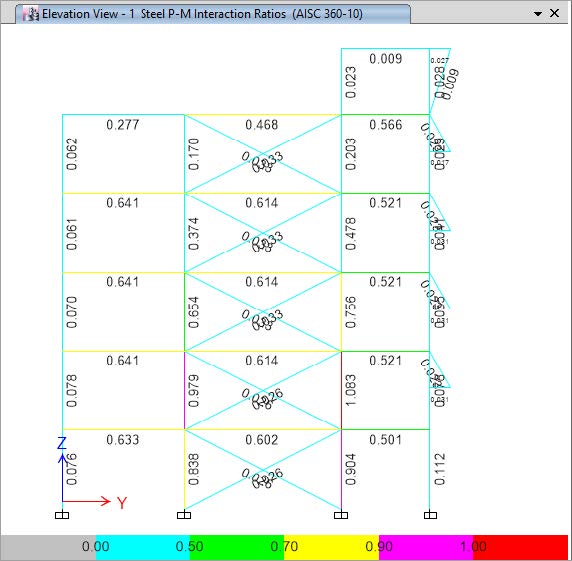The image size is (572, 561).
Task: Select the beam ratio 0.602
Action: click(262, 440)
